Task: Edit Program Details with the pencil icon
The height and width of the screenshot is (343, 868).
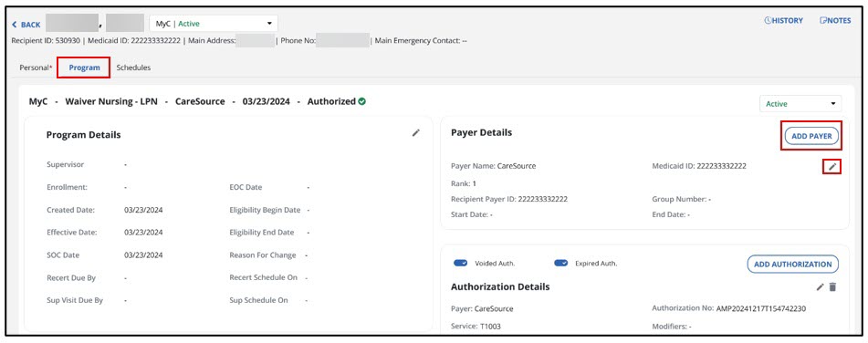Action: pyautogui.click(x=415, y=133)
